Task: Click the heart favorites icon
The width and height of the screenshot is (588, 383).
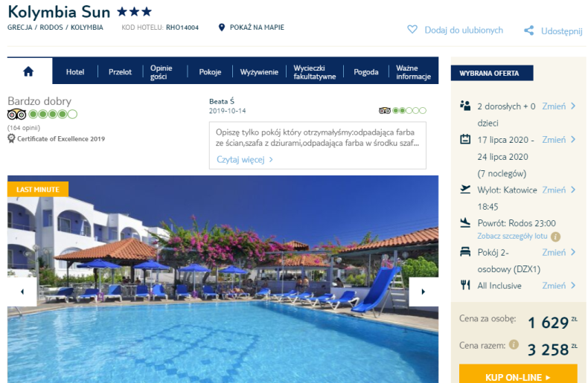Action: (x=412, y=29)
